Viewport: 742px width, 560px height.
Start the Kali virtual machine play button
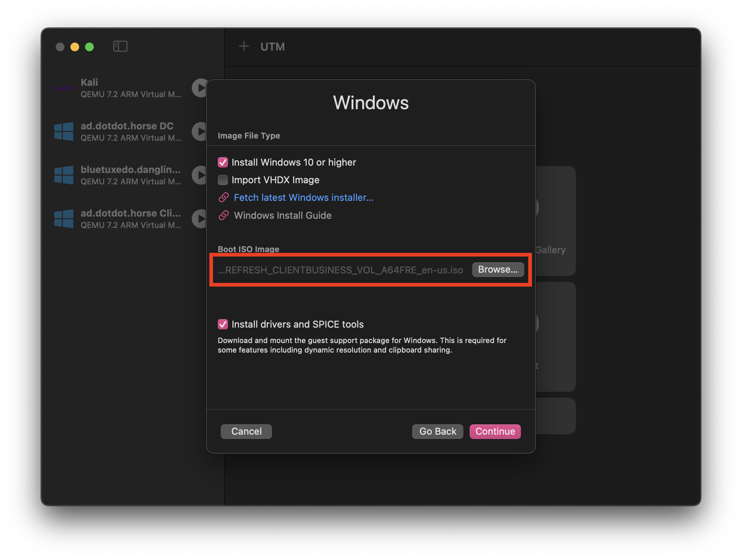(200, 88)
